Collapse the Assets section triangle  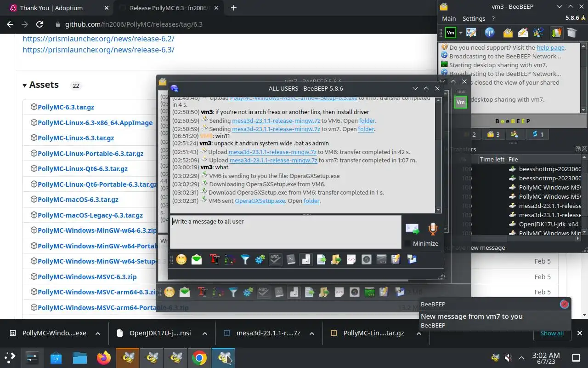25,85
